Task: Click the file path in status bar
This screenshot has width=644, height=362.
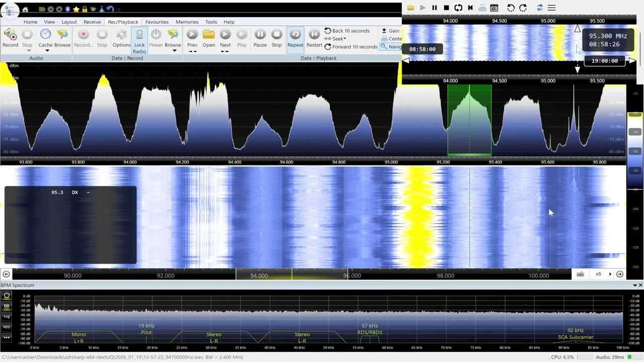Action: (x=122, y=357)
